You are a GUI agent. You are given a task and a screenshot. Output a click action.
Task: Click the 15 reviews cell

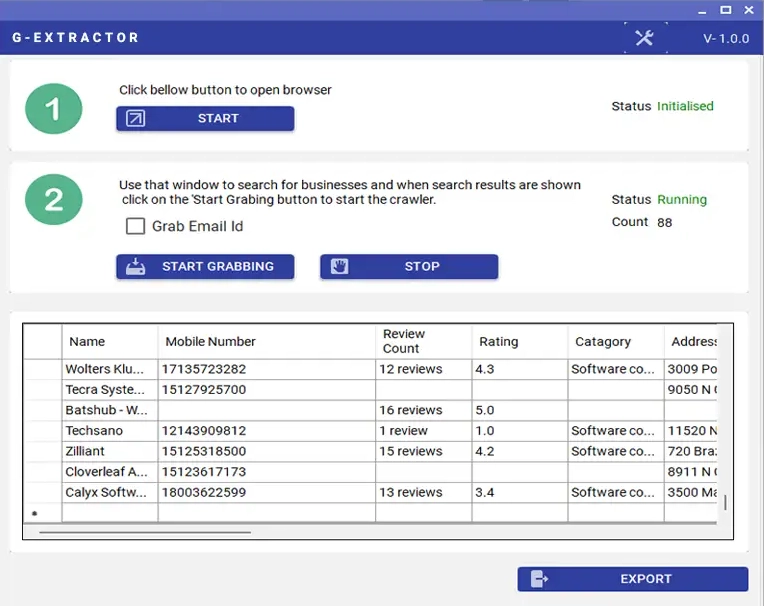(423, 451)
